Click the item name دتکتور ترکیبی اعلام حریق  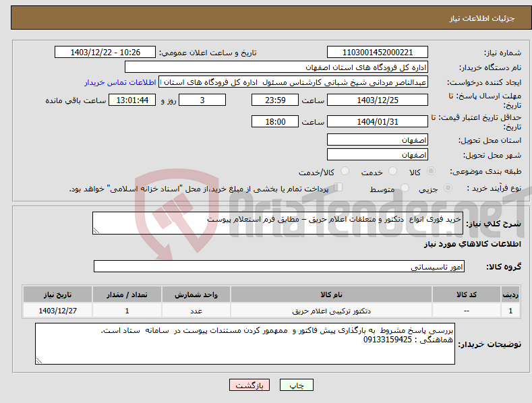(x=331, y=311)
